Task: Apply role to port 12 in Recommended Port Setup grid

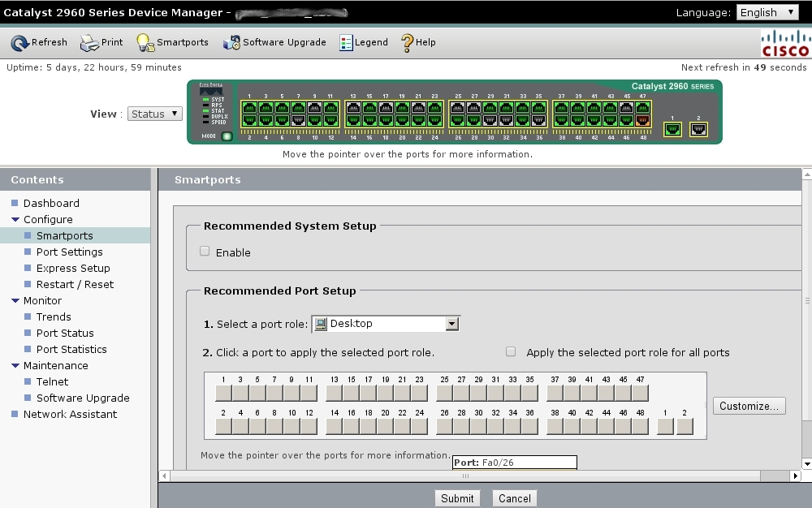Action: point(309,426)
